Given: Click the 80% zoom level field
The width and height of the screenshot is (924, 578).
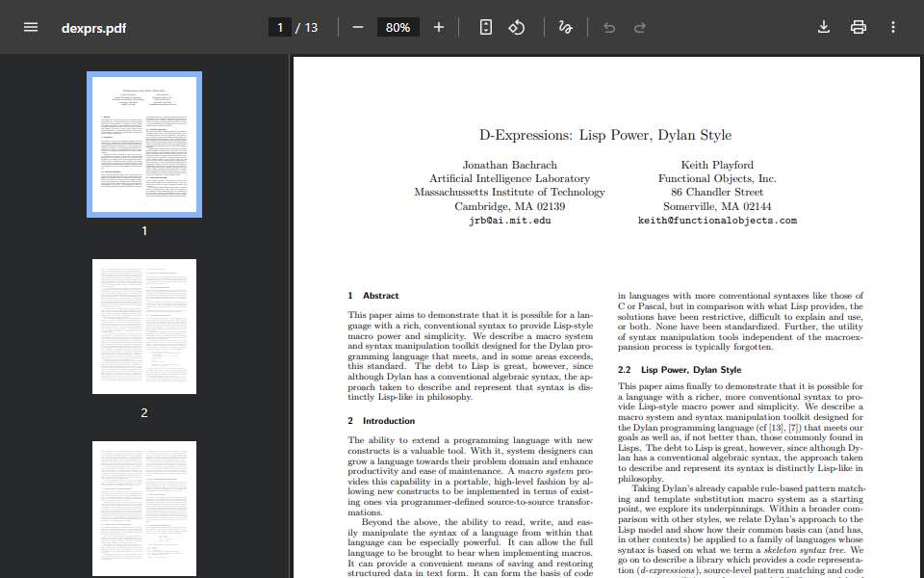Looking at the screenshot, I should pos(398,27).
